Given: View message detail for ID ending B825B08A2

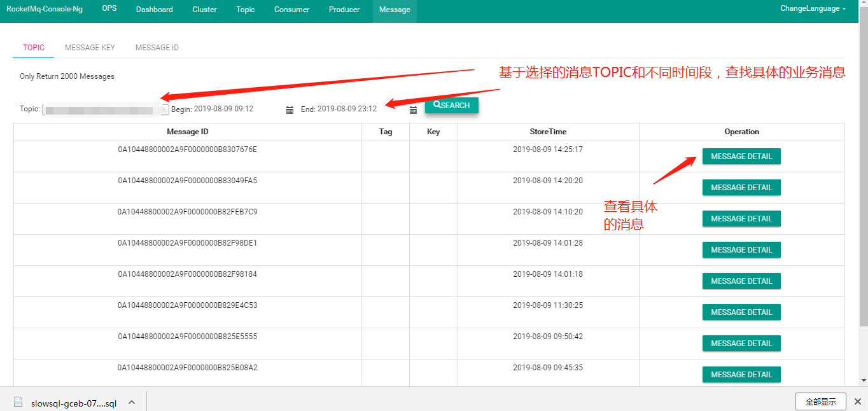Looking at the screenshot, I should (741, 375).
